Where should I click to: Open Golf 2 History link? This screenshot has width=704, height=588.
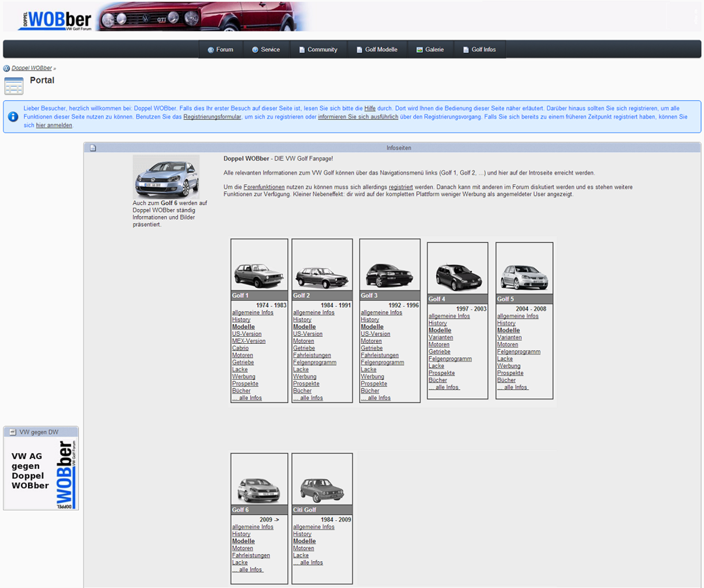pyautogui.click(x=302, y=320)
